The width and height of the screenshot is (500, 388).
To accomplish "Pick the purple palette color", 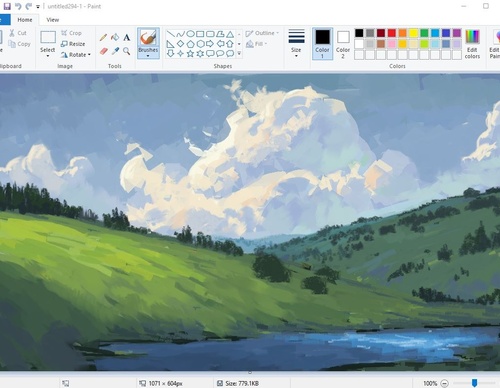I will point(457,33).
